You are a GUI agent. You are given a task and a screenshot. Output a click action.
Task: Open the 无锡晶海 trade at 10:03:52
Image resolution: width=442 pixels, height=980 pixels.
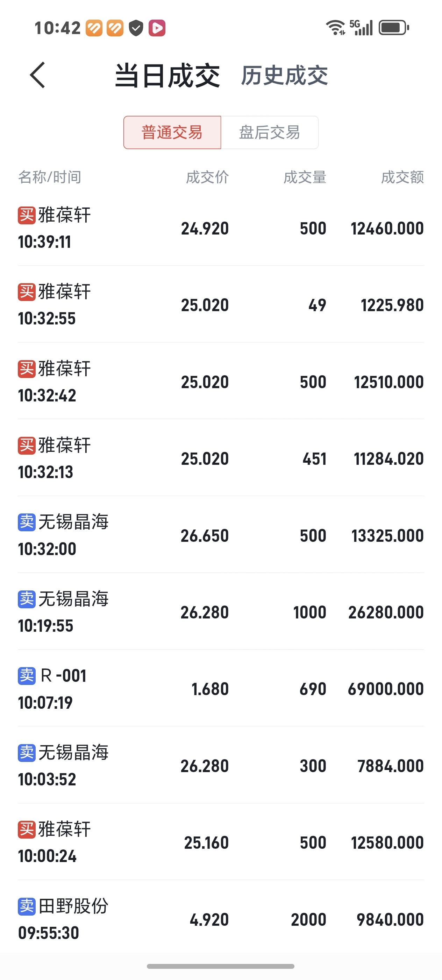(220, 765)
